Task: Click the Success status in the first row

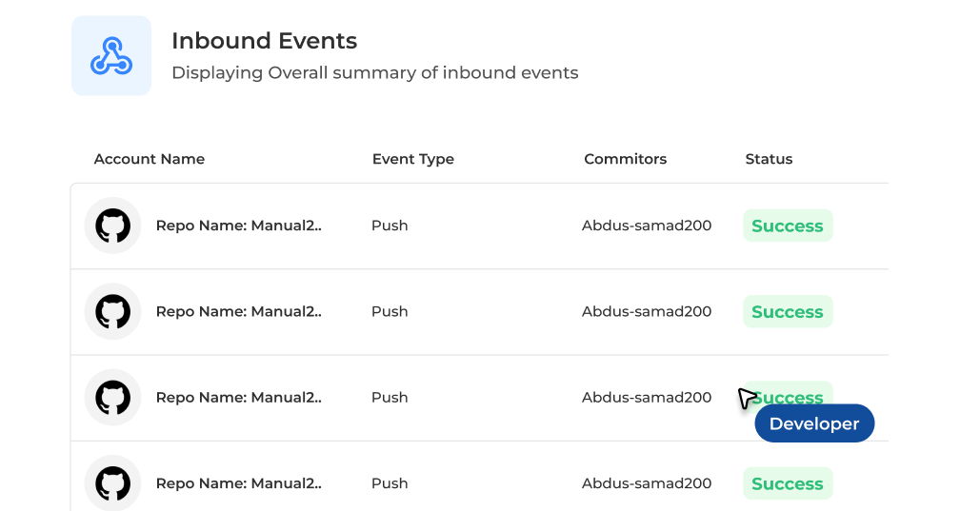Action: (x=788, y=226)
